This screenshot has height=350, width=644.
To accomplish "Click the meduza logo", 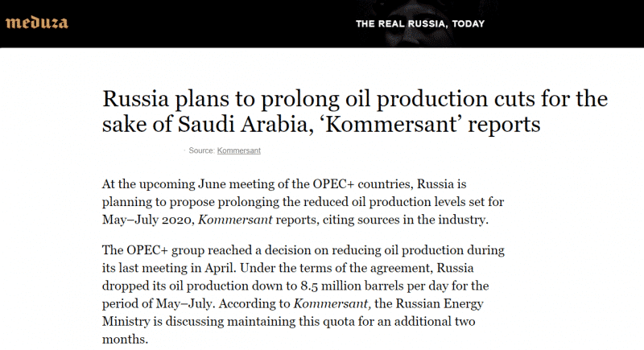I will coord(36,23).
